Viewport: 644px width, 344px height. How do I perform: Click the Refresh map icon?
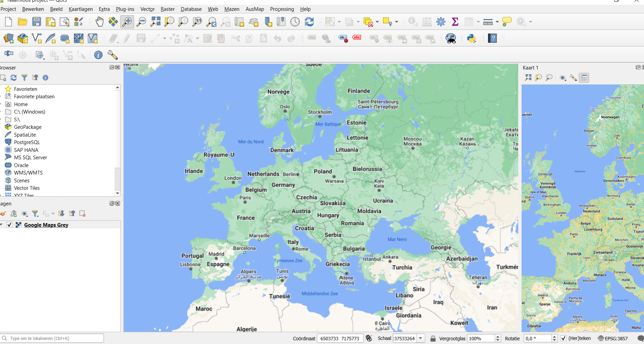click(309, 22)
